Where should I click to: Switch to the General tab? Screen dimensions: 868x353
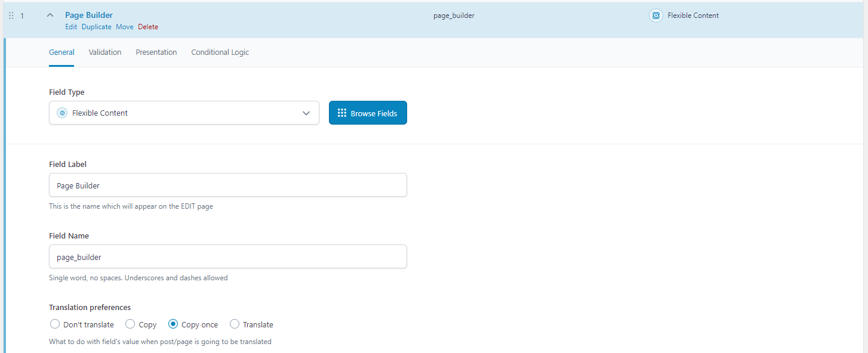coord(61,52)
